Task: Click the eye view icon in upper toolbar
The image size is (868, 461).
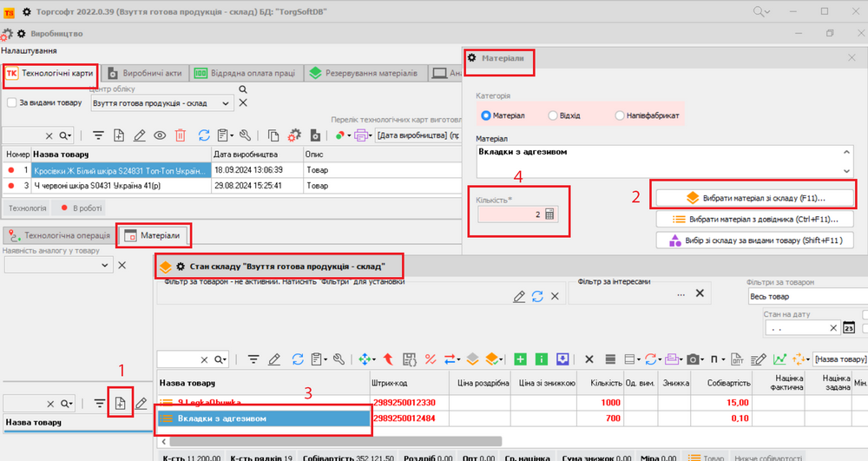Action: pyautogui.click(x=160, y=135)
